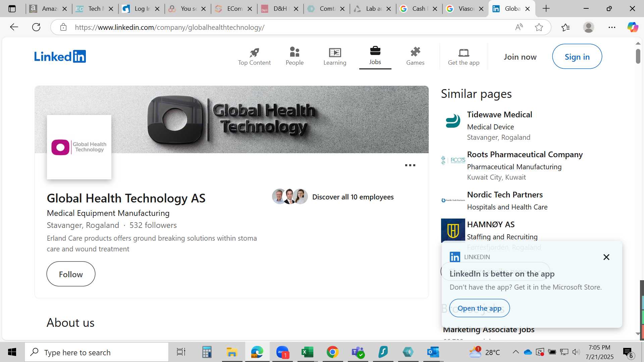Close the Lab tab
The height and width of the screenshot is (362, 644).
389,9
